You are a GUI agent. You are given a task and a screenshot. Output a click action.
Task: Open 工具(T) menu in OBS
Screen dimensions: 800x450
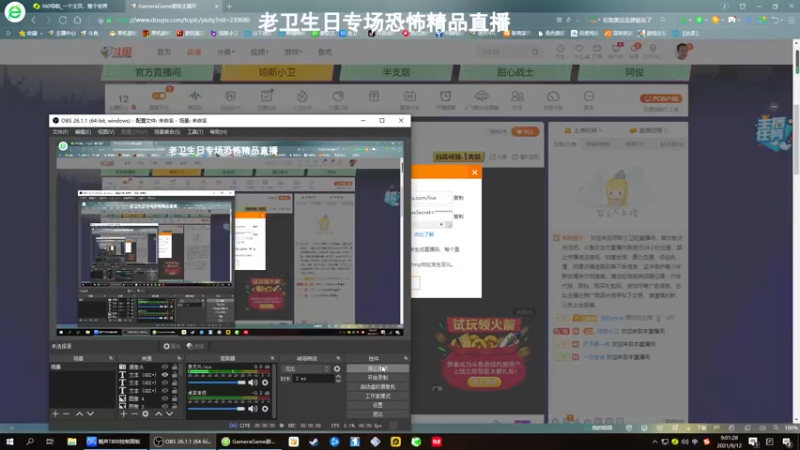click(195, 132)
